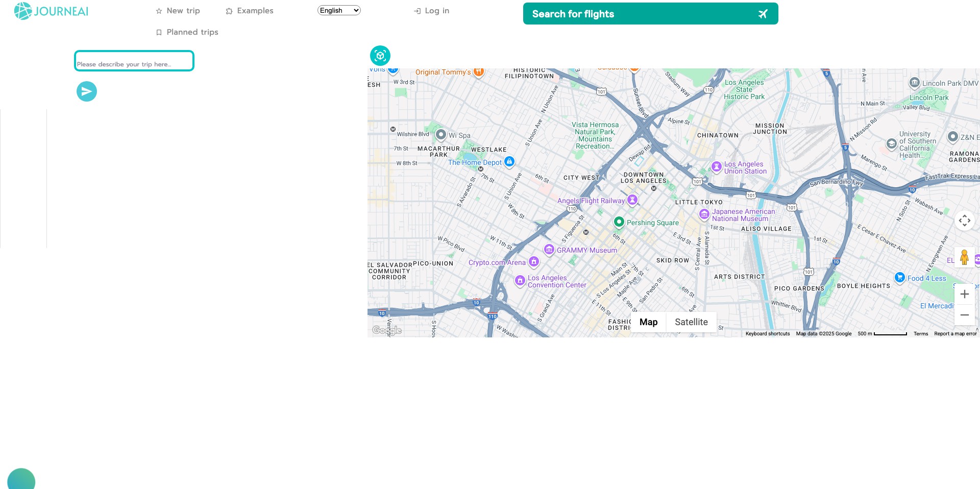The width and height of the screenshot is (980, 489).
Task: Select Pershing Square green marker
Action: (619, 222)
